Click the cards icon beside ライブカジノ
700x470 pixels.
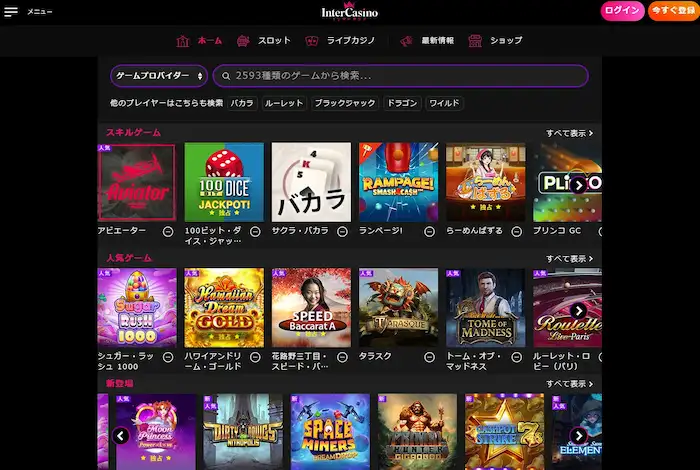click(312, 41)
